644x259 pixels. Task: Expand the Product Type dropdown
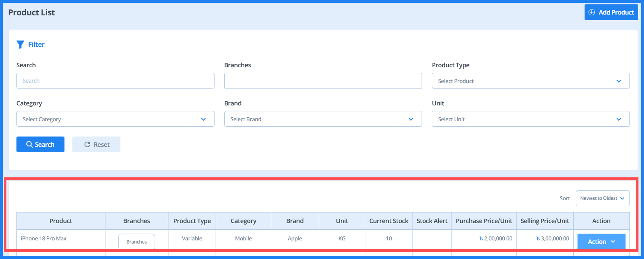click(x=530, y=81)
